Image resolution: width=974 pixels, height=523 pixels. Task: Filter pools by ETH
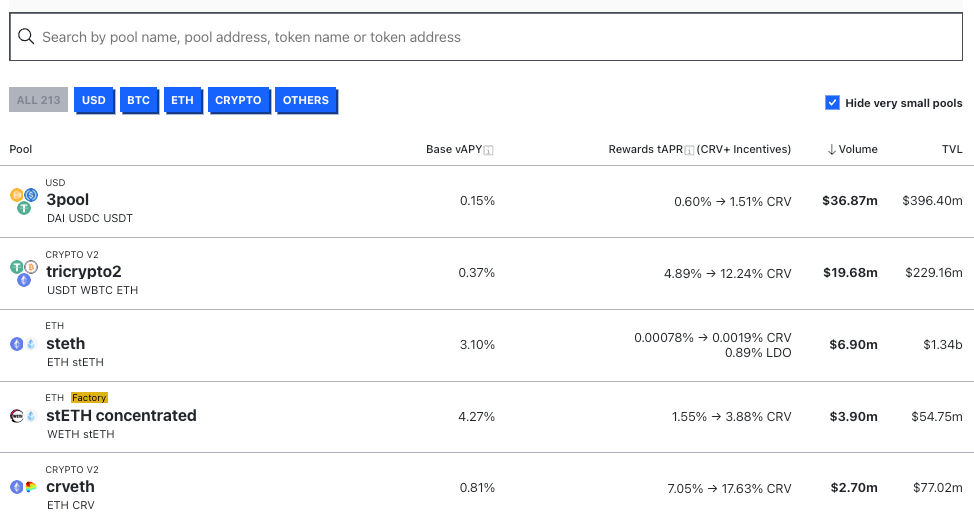183,100
